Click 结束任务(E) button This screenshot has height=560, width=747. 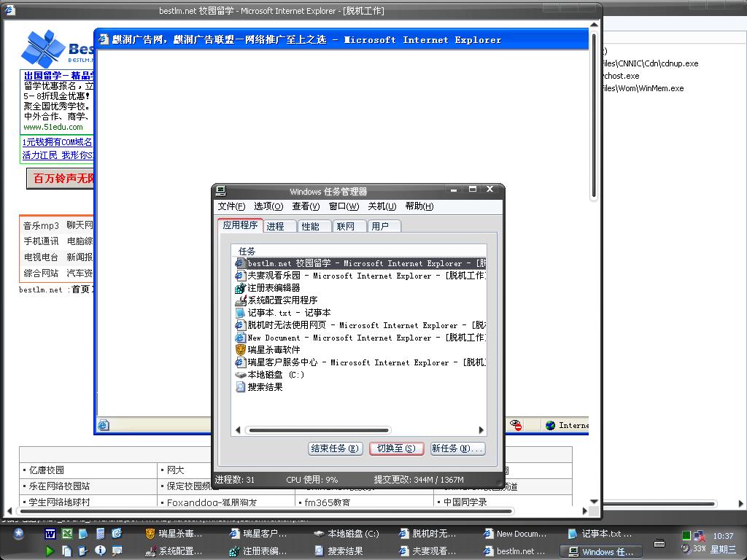pos(336,448)
